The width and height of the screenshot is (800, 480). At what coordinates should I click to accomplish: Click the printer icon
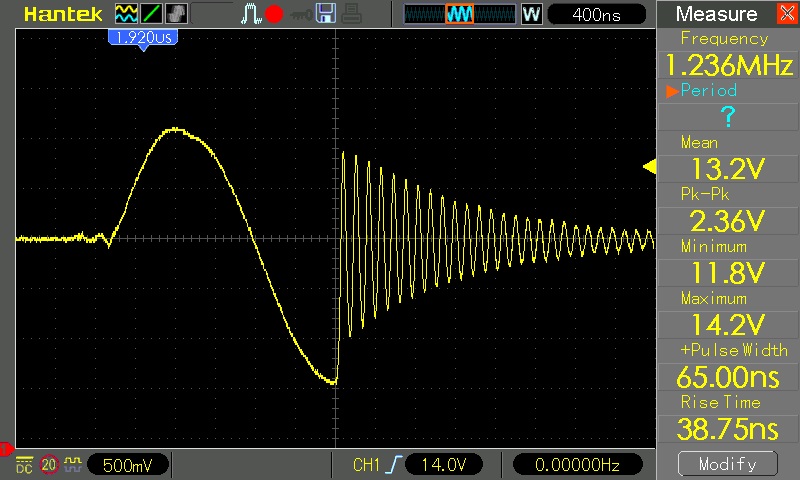click(350, 14)
